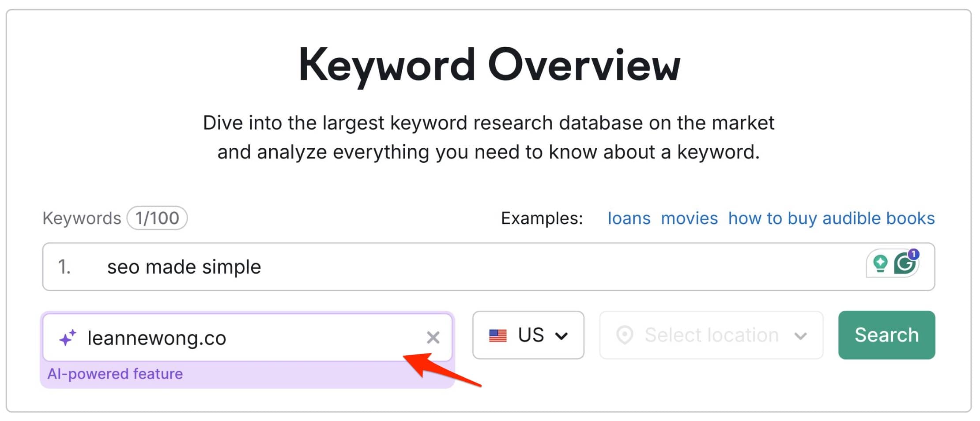
Task: Click the location pin icon in Select location
Action: [x=625, y=335]
